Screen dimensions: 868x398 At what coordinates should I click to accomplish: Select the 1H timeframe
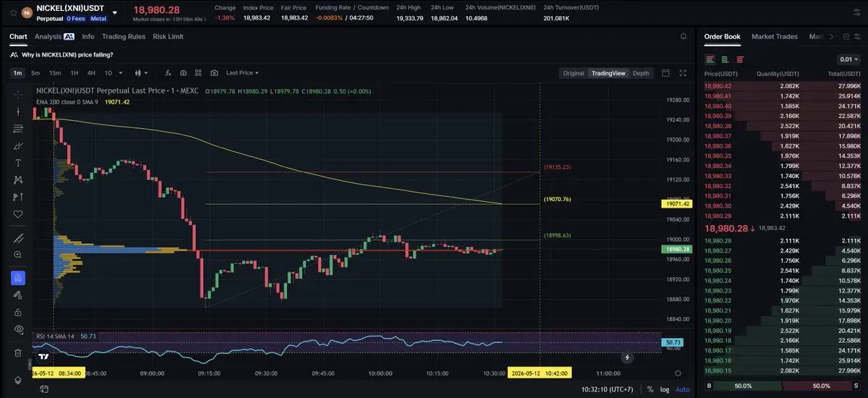74,73
